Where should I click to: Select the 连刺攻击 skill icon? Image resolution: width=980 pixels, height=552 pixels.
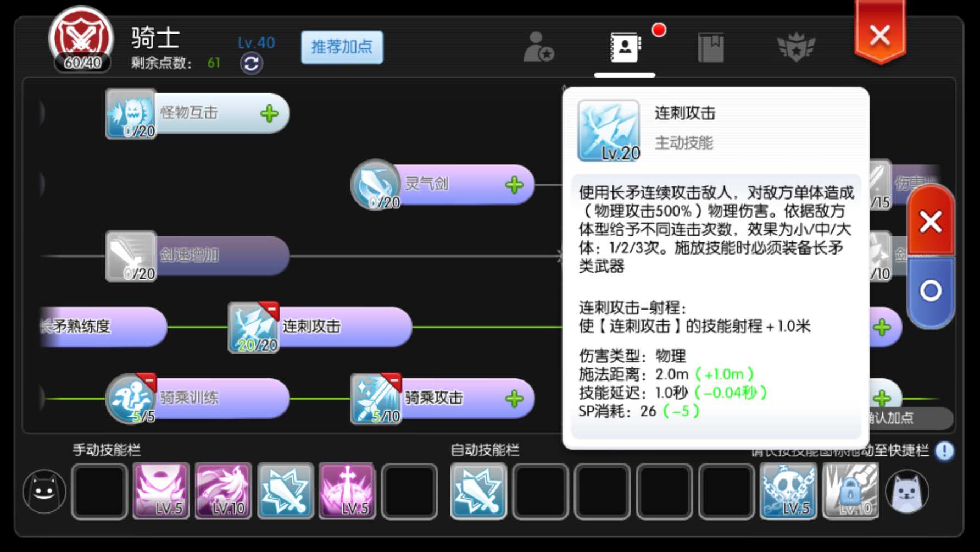[253, 327]
